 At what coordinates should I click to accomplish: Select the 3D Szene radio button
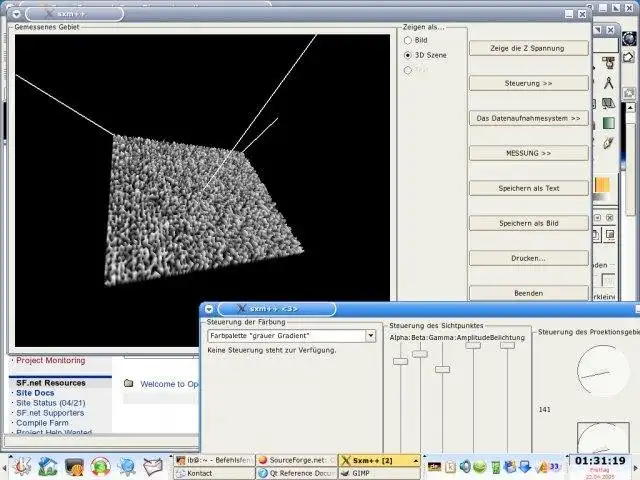(407, 55)
